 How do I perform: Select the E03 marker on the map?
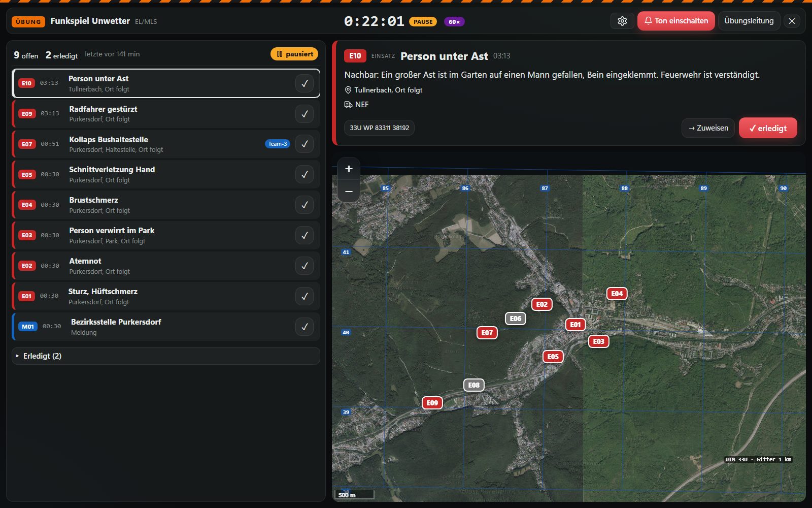[x=599, y=341]
